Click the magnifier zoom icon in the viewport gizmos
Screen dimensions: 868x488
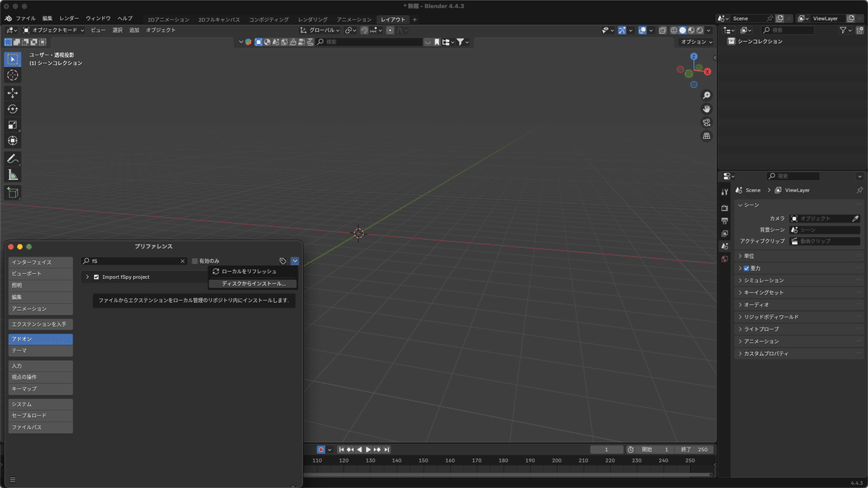pos(706,94)
